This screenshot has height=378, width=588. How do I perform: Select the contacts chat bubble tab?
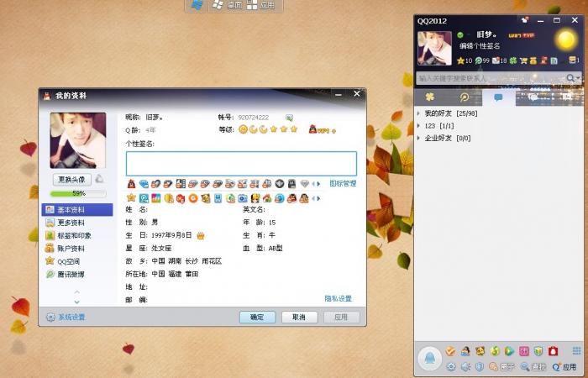498,97
